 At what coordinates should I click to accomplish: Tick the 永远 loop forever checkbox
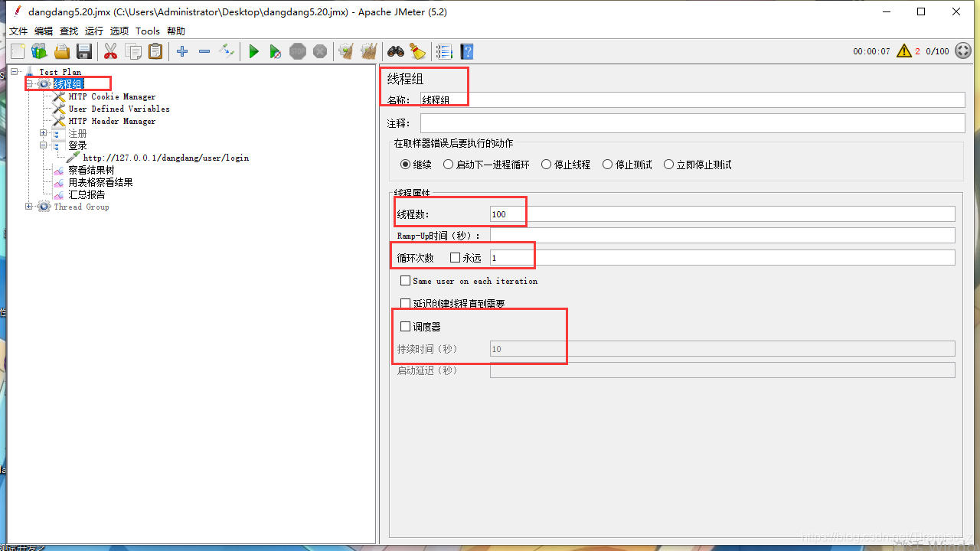click(455, 258)
